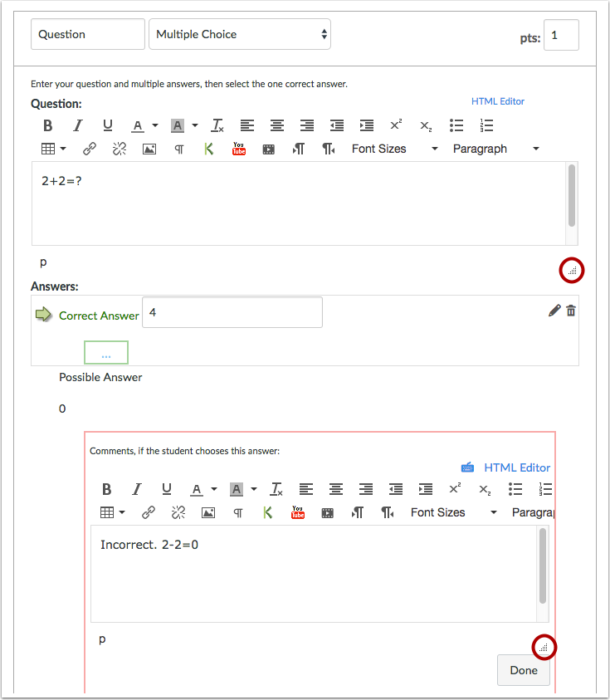Select the Possible Answer label text
Screen dimensions: 610x700
(x=100, y=377)
